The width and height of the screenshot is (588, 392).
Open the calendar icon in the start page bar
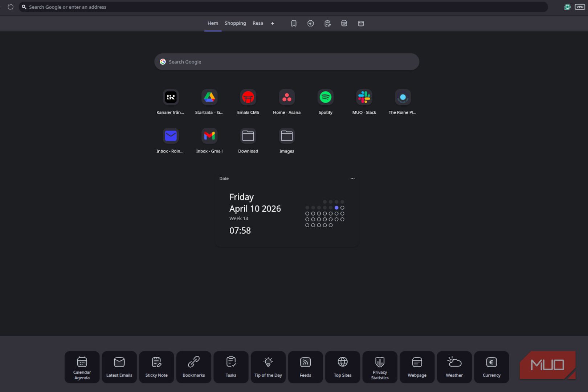point(344,23)
